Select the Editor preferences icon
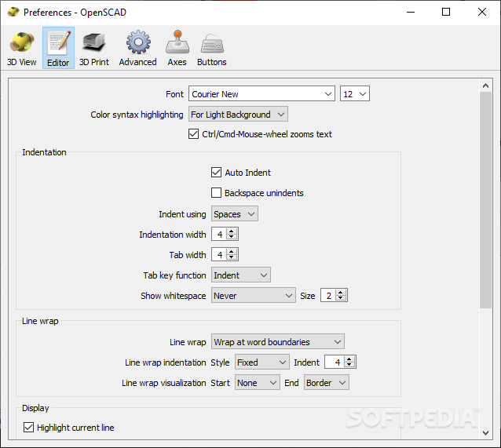 (58, 48)
